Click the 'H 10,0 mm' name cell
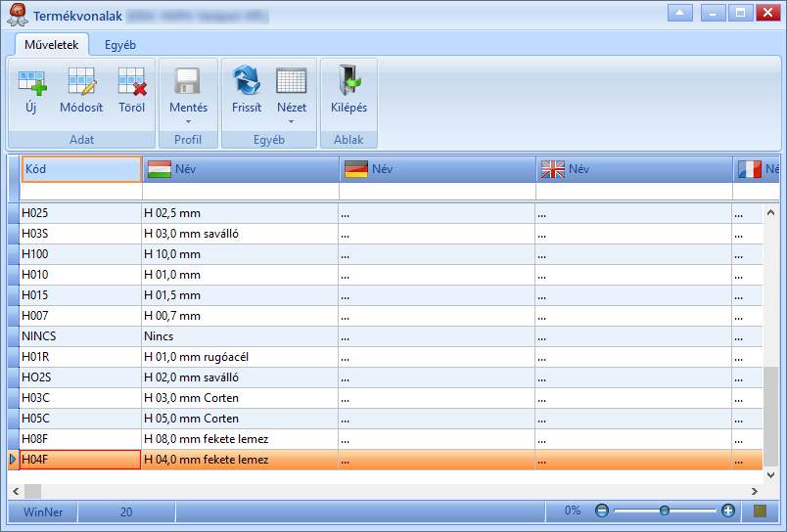Screen dimensions: 787x532 241,254
